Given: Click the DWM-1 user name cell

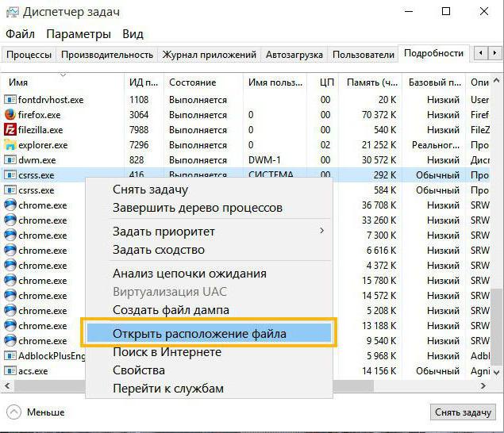Looking at the screenshot, I should click(x=264, y=160).
